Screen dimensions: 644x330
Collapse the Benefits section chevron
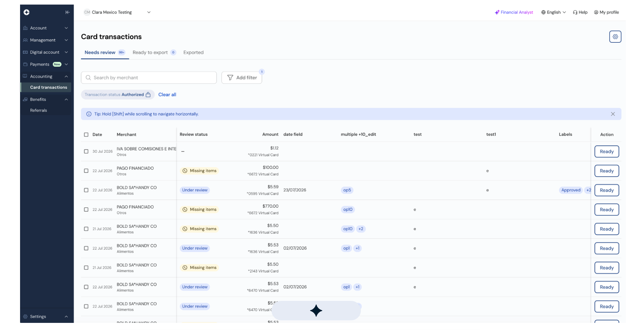(x=66, y=99)
